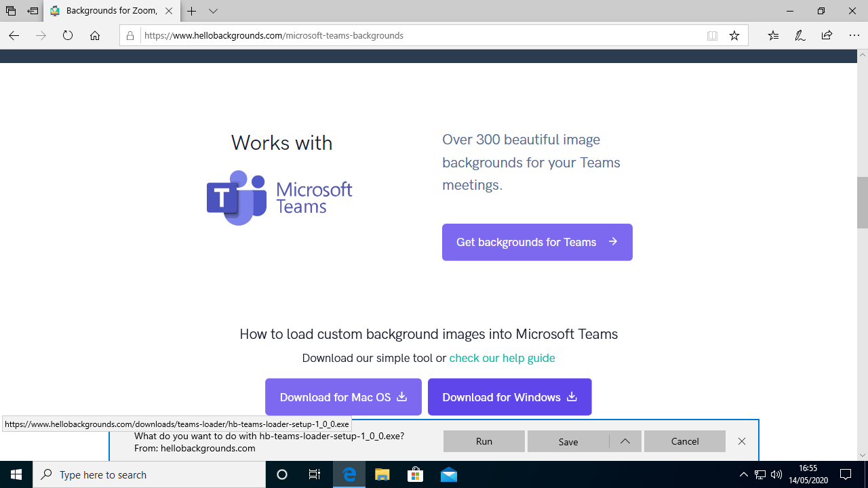Open a new tab with plus icon
Screen dimensions: 868x488
192,11
